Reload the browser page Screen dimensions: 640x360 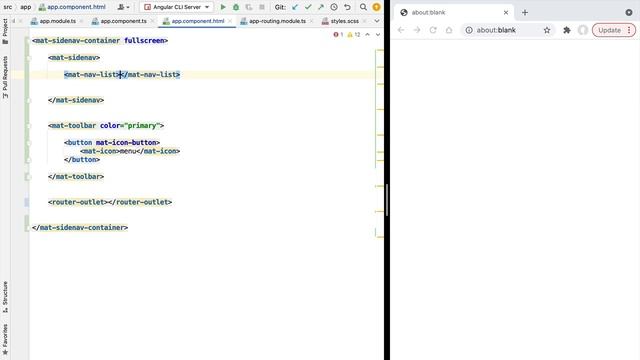coord(433,30)
